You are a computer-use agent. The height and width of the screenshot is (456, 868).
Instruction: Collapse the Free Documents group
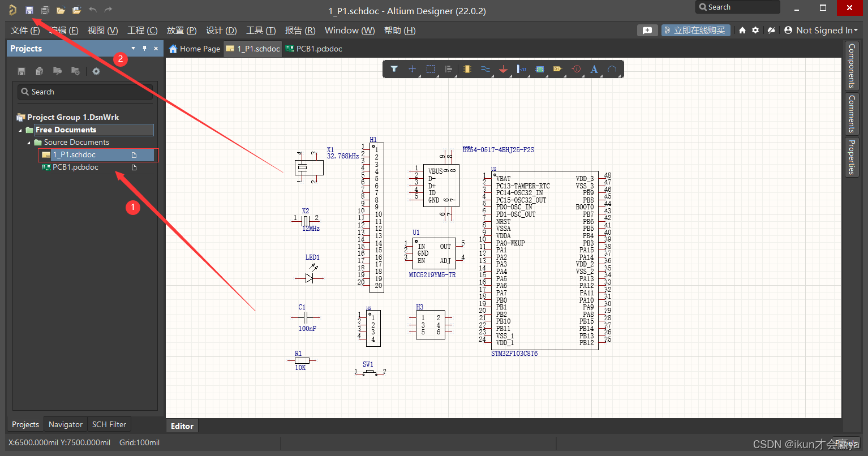[x=19, y=130]
